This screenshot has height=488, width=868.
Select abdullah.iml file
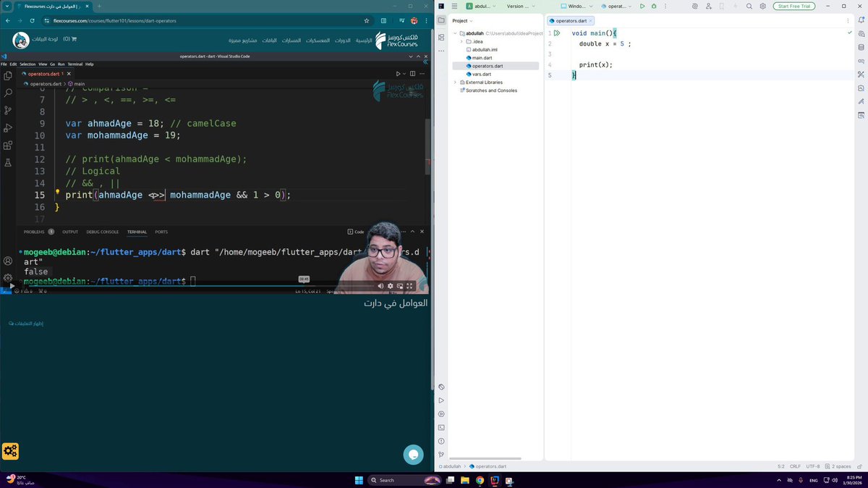485,49
